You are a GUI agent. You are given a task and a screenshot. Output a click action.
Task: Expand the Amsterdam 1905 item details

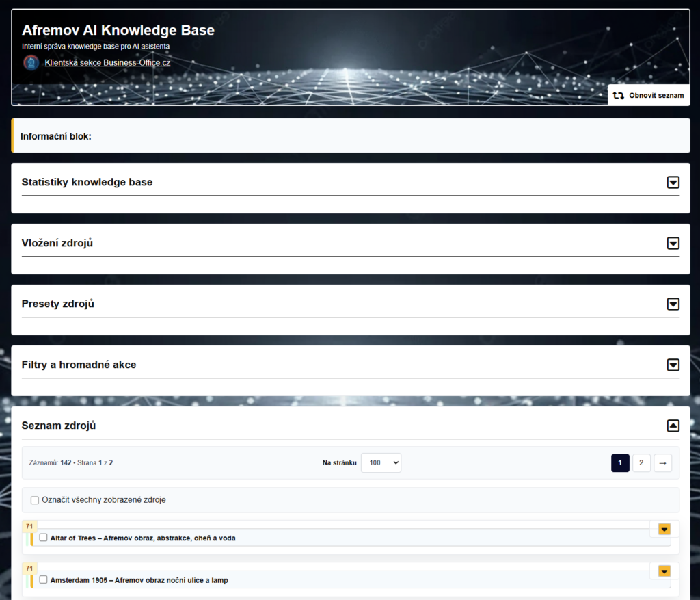(x=664, y=571)
